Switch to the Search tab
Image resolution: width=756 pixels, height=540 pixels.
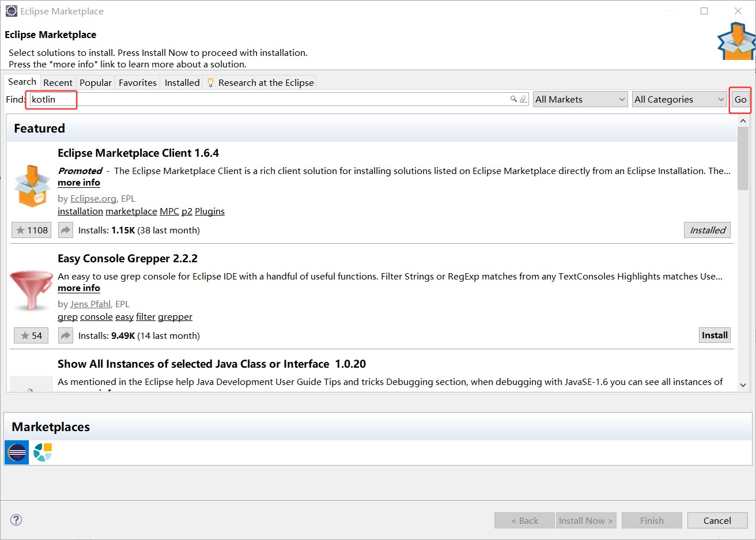coord(22,82)
